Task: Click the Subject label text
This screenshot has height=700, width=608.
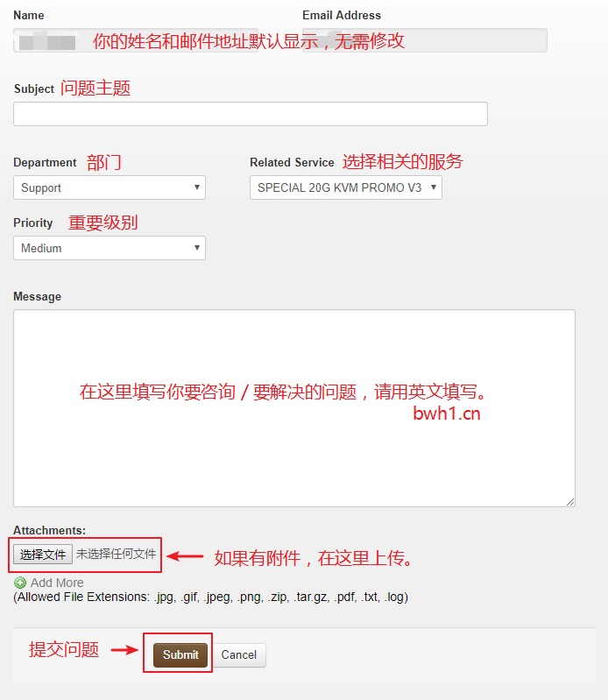Action: [34, 89]
